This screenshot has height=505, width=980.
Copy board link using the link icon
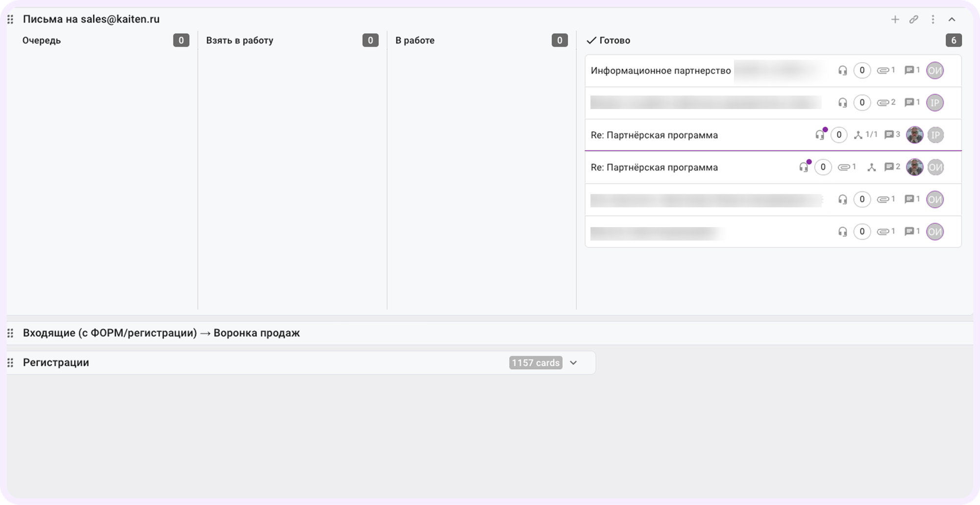913,20
